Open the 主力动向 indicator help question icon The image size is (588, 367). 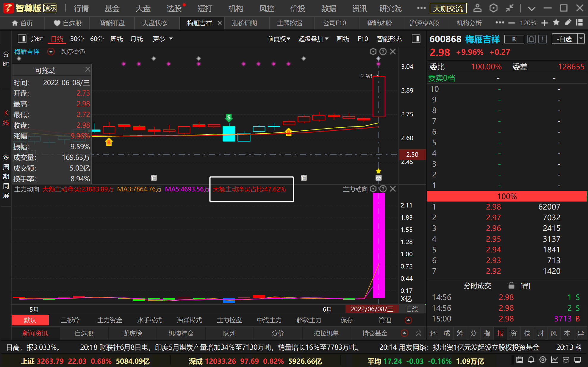pos(383,189)
